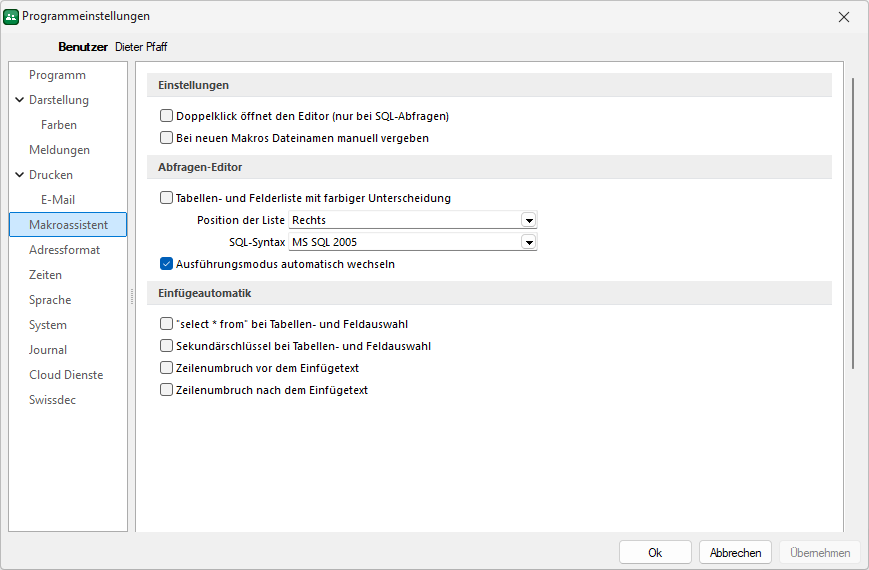Enable "select * from" insertion checkbox
This screenshot has height=570, width=869.
[x=167, y=324]
